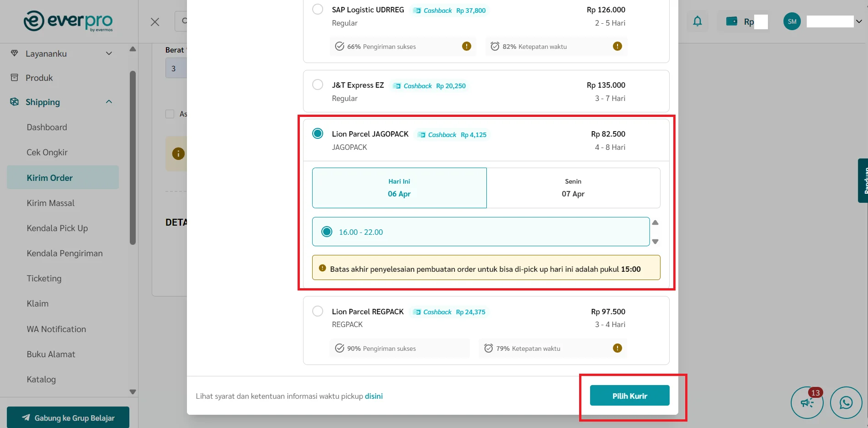Click warning icon beside 66% Pengiriman sukses

(x=466, y=46)
